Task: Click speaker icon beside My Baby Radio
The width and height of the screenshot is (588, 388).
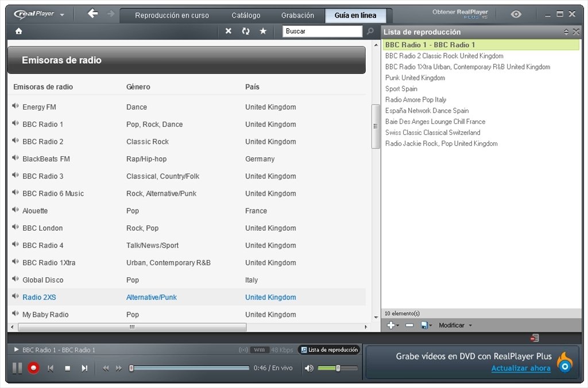Action: click(x=16, y=313)
